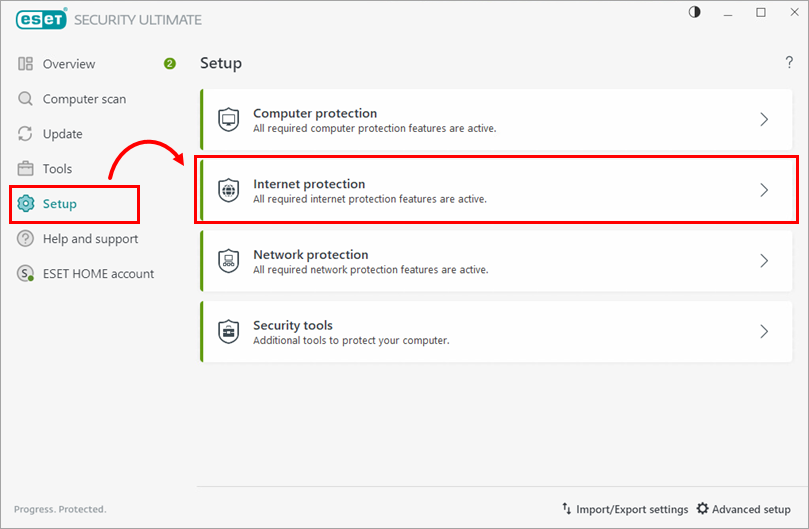Click the Network protection shield icon

point(229,261)
